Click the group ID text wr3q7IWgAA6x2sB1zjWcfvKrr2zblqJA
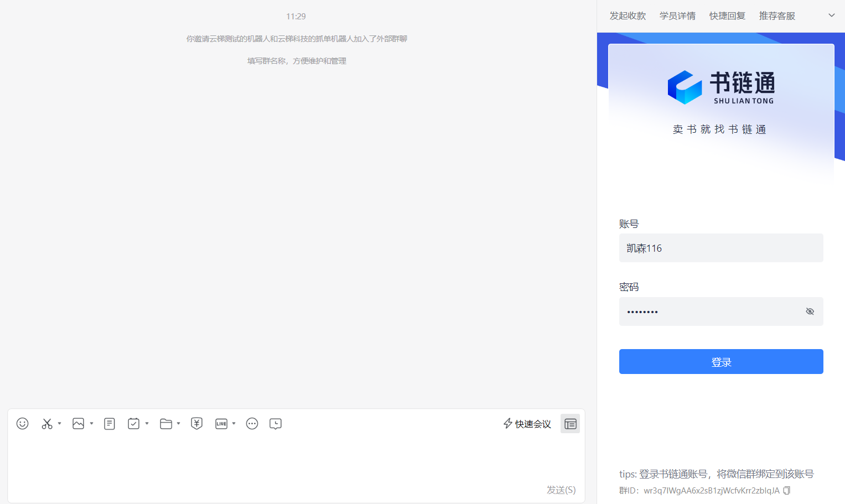The width and height of the screenshot is (845, 504). tap(711, 491)
